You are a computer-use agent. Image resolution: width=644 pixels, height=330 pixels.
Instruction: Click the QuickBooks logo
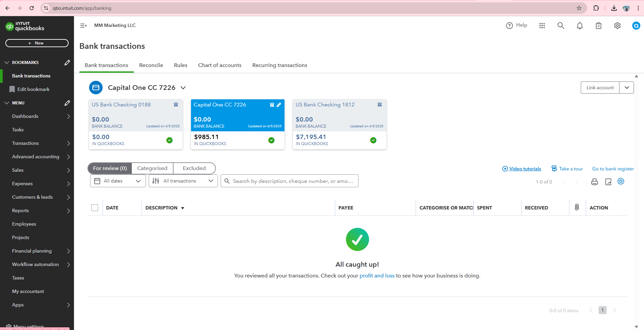[25, 26]
